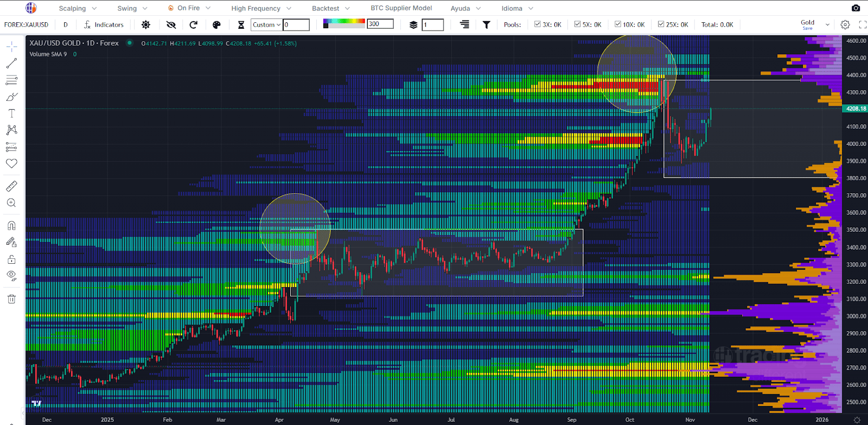868x425 pixels.
Task: Click the FOREX:XAUUSD symbol selector
Action: pos(26,24)
